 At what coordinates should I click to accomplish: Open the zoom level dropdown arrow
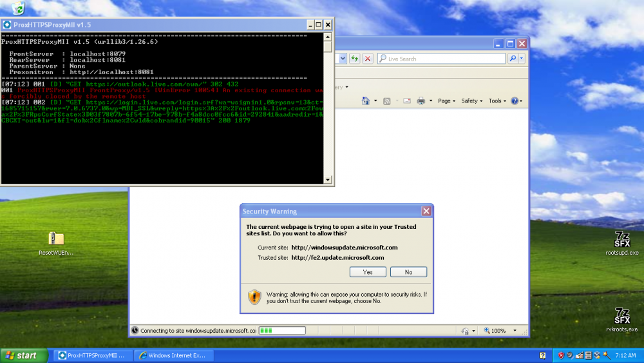[x=515, y=331]
